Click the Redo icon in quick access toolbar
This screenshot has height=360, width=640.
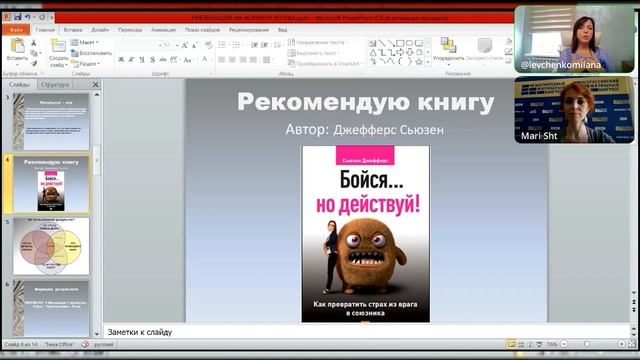click(42, 17)
